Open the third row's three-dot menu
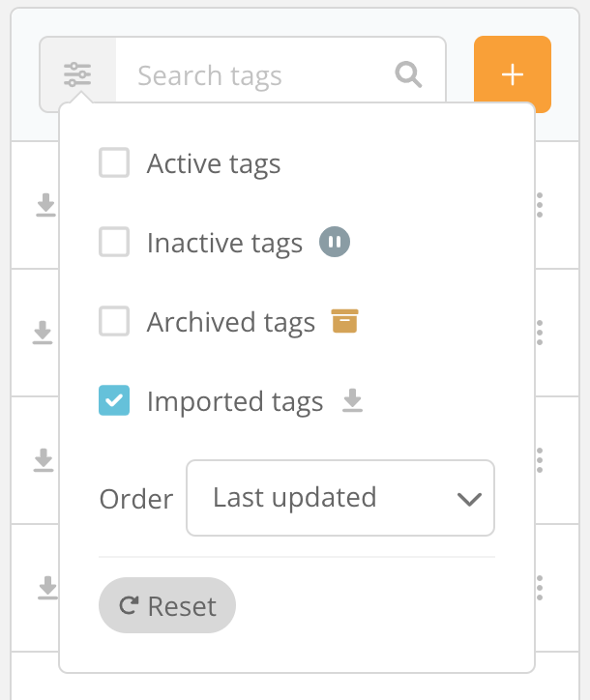The height and width of the screenshot is (700, 590). click(x=540, y=460)
